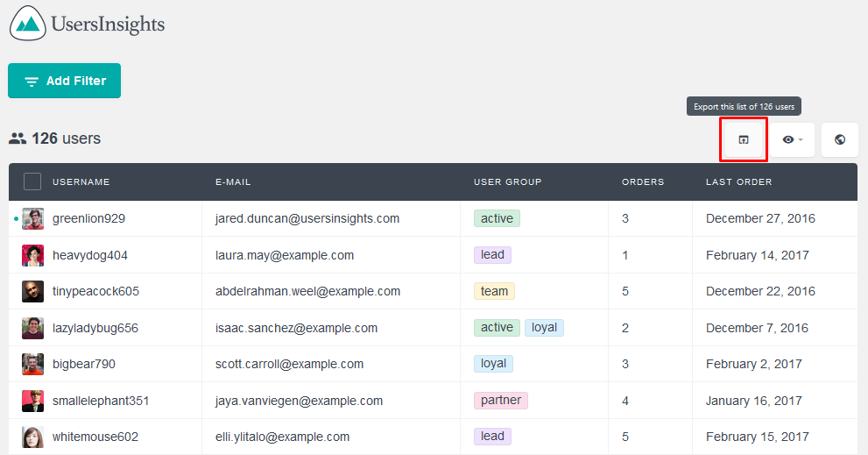Click the users group icon beside 126 users

(x=18, y=139)
